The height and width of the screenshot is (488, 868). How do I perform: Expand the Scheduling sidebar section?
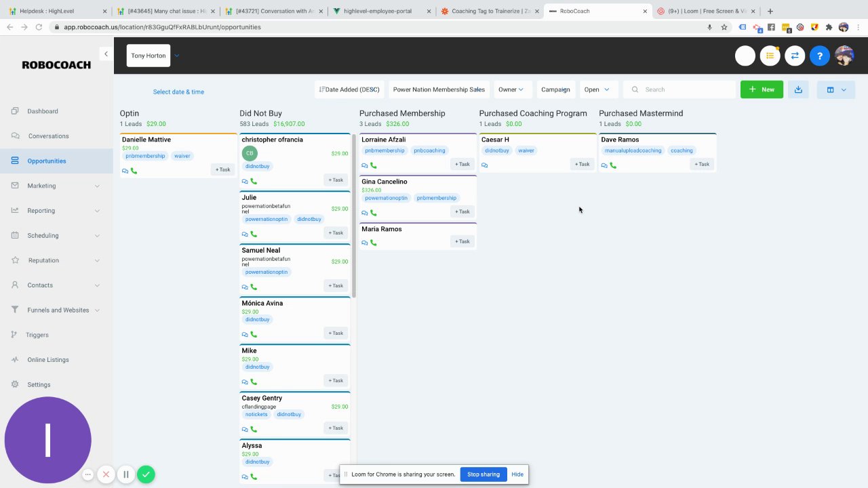[56, 236]
